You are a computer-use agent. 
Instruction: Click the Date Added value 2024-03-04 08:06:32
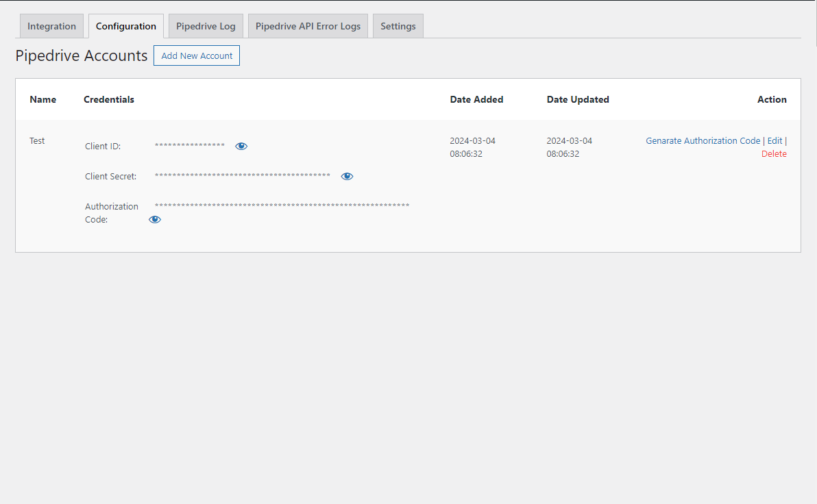click(x=473, y=147)
